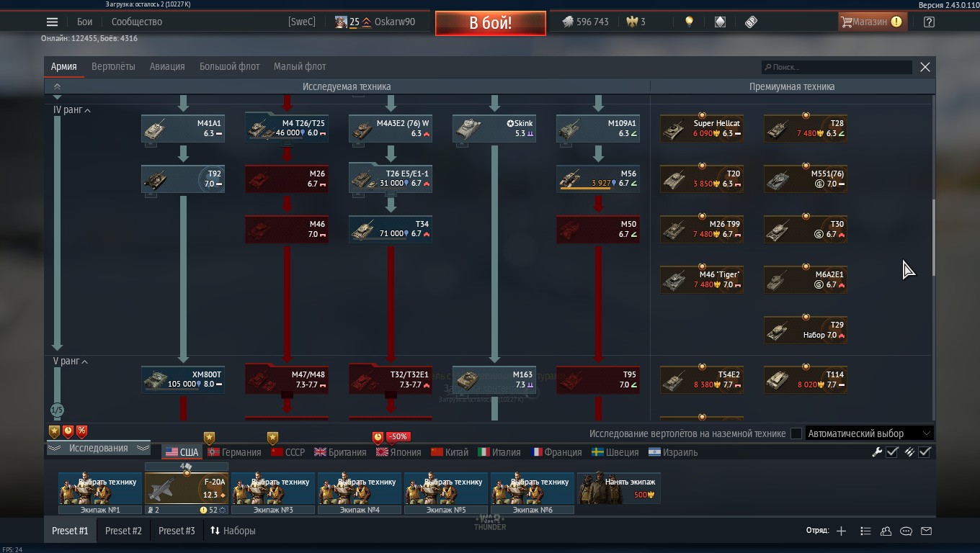Click the M56 research progress bar
This screenshot has width=980, height=553.
(x=584, y=189)
